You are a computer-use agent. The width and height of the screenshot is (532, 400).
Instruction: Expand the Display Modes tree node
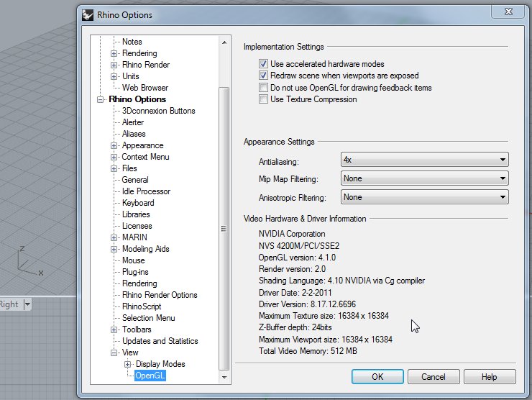(x=127, y=364)
